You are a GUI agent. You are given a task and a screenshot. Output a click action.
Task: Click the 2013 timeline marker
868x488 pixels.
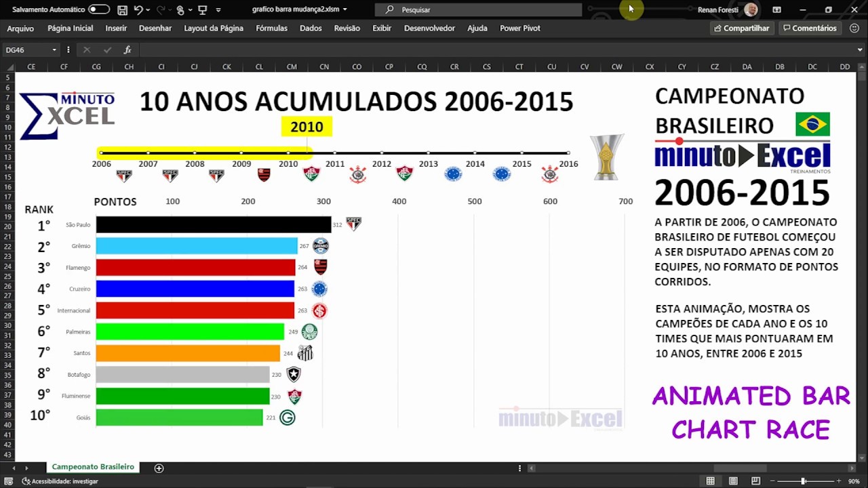point(428,153)
